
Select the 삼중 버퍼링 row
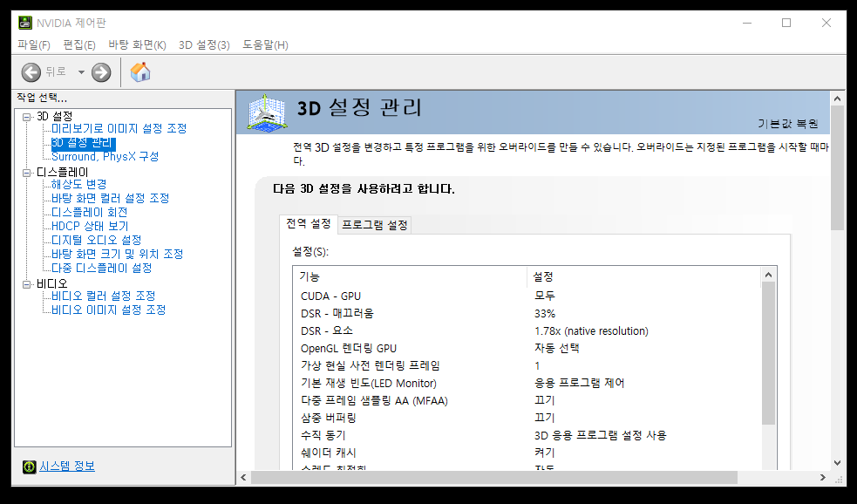pyautogui.click(x=527, y=419)
